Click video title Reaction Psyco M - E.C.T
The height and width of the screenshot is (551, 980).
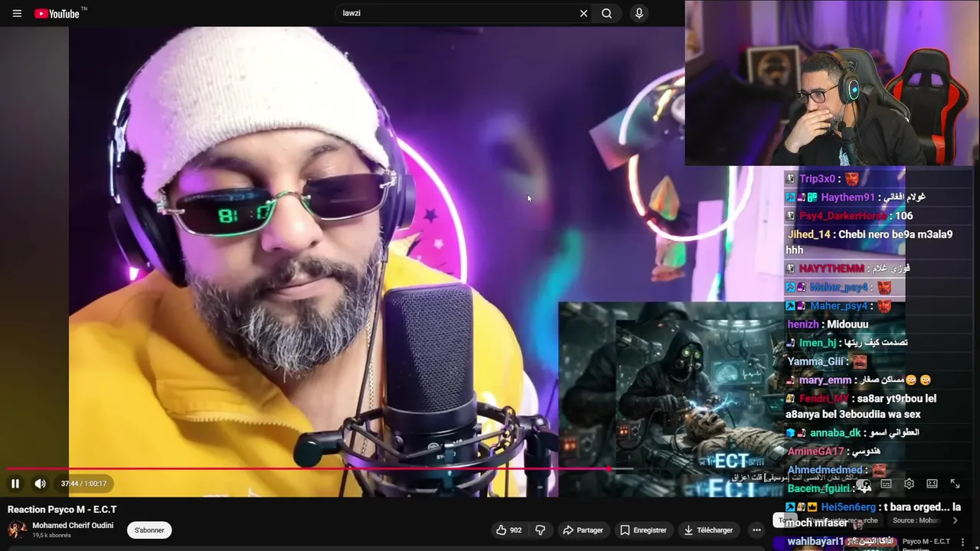[62, 510]
